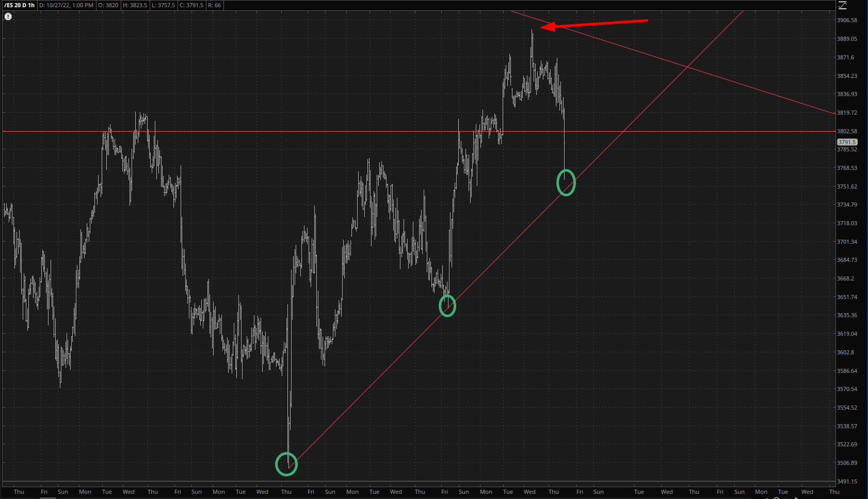Click the 3768.53 price axis label
The image size is (868, 499).
tap(847, 168)
